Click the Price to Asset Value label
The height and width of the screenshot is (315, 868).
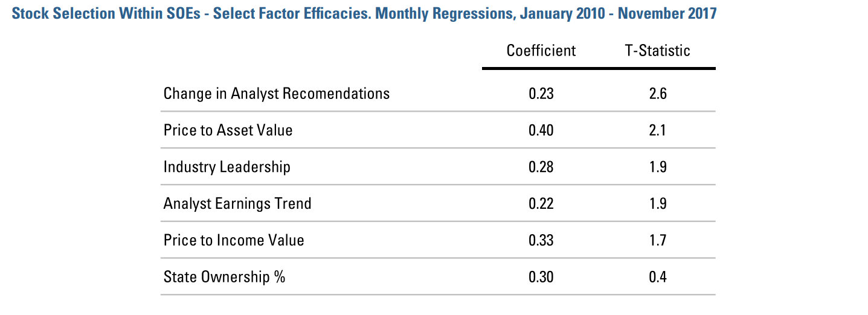[x=228, y=130]
